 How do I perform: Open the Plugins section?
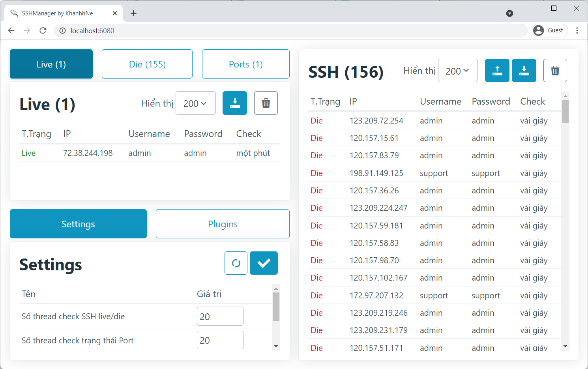pyautogui.click(x=223, y=224)
